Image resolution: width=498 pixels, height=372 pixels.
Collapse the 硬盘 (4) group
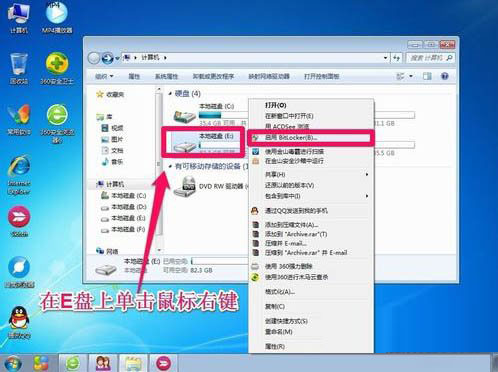click(170, 94)
